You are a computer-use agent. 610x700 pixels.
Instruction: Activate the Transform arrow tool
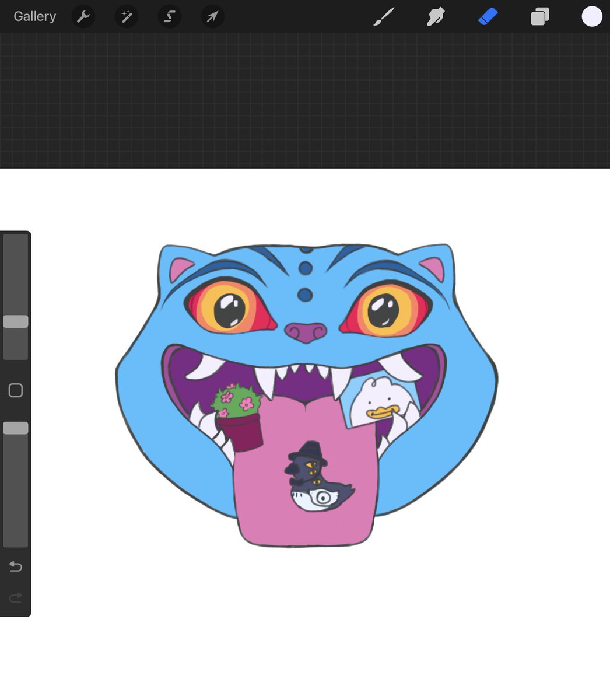212,16
